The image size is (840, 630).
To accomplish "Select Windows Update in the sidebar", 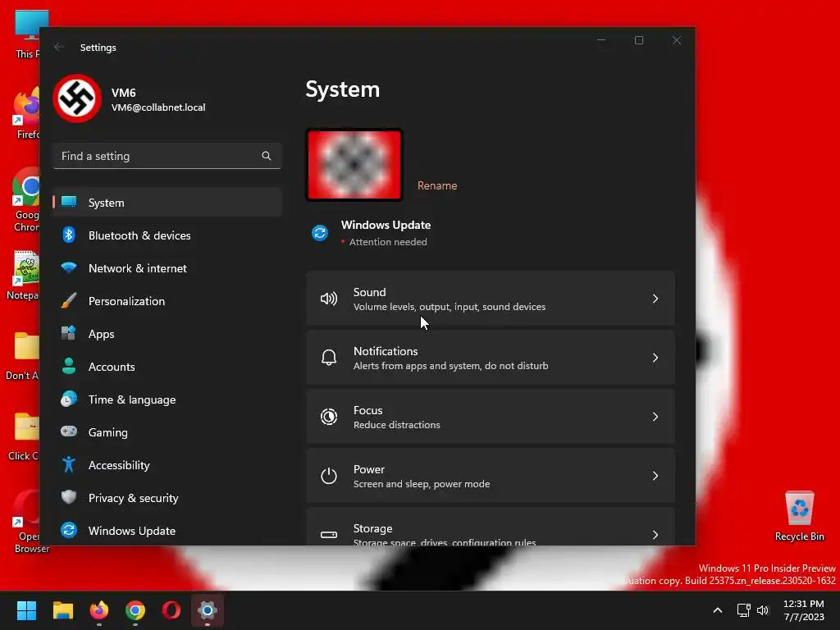I will point(167,531).
